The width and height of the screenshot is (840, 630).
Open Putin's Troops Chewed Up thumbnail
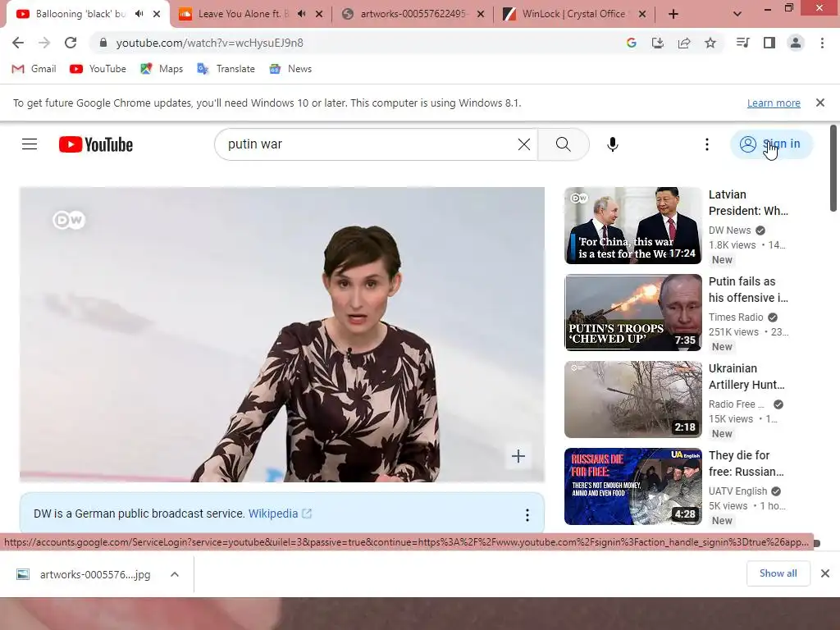(632, 313)
